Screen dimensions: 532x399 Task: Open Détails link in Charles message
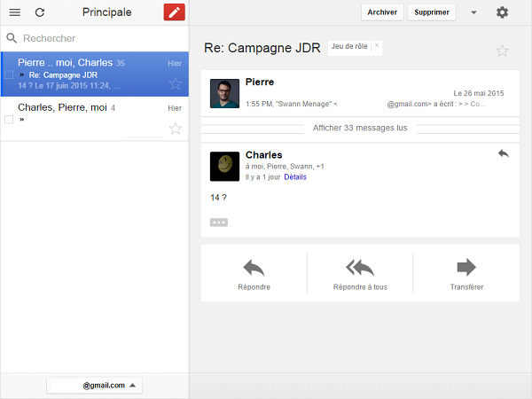click(x=295, y=176)
